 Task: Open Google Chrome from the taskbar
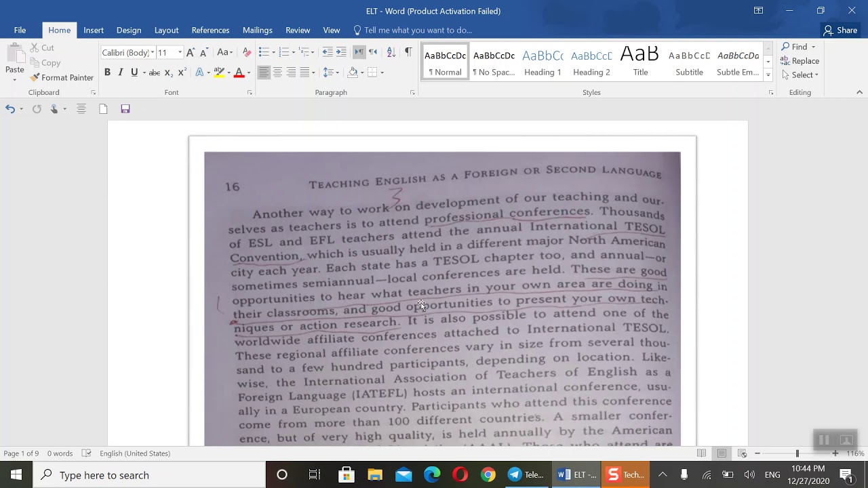point(488,475)
